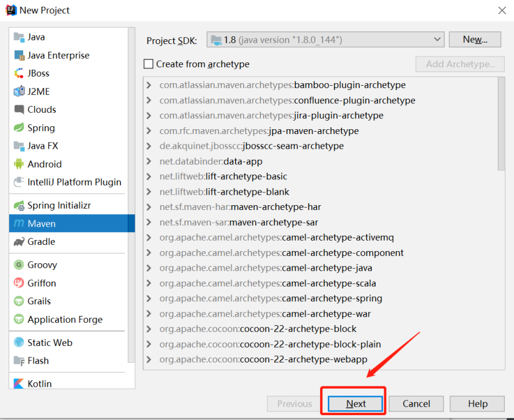Viewport: 514px width, 420px height.
Task: Expand the lift-archetype-basic node
Action: (149, 176)
